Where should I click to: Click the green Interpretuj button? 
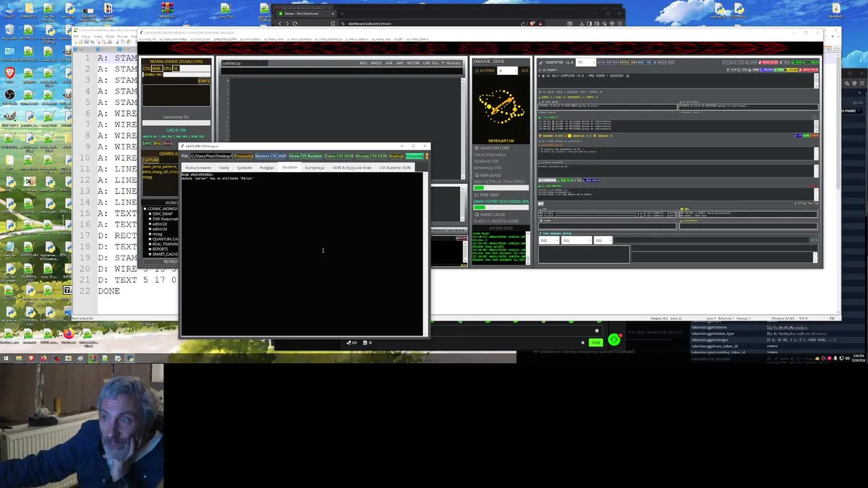[x=415, y=156]
